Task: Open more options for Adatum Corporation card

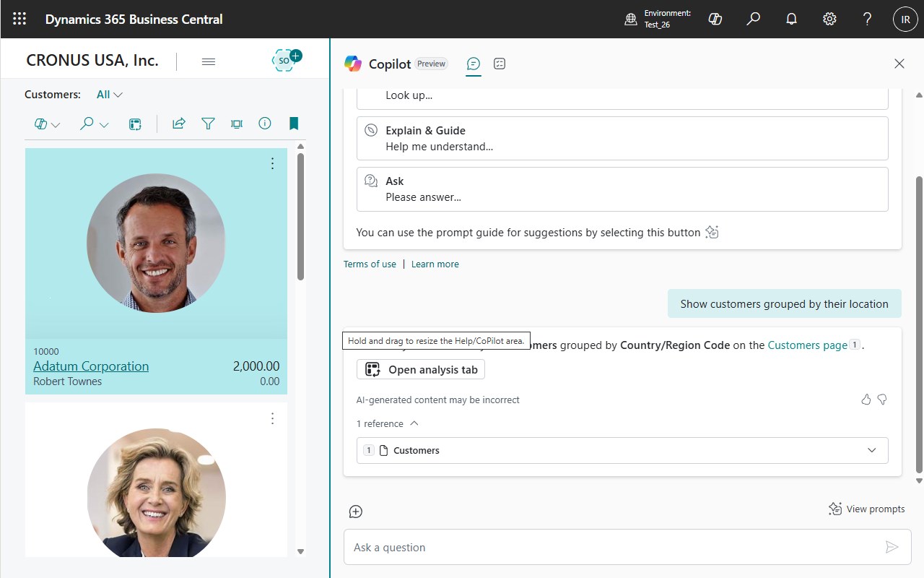Action: coord(272,164)
